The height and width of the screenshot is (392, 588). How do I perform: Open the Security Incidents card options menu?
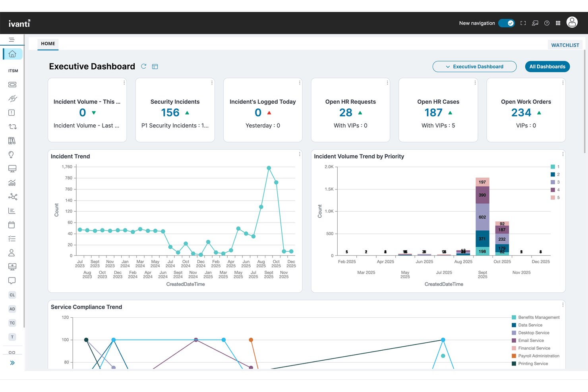(212, 83)
